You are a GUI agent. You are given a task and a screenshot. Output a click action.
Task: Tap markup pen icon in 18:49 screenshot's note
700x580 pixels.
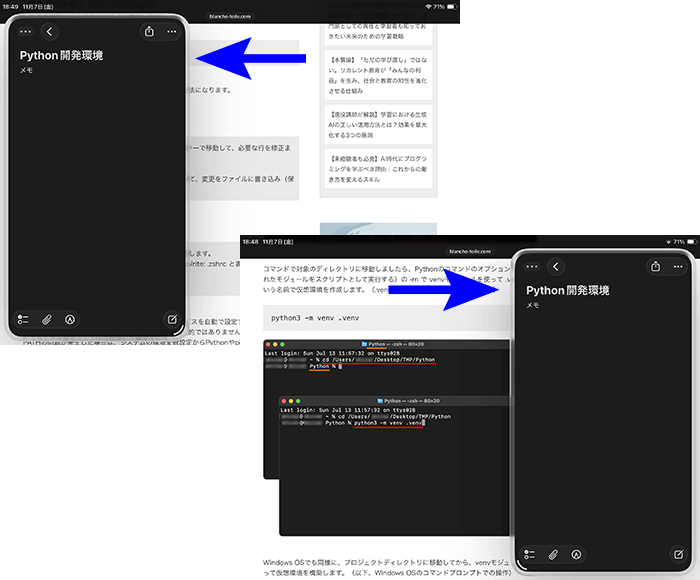[x=70, y=320]
